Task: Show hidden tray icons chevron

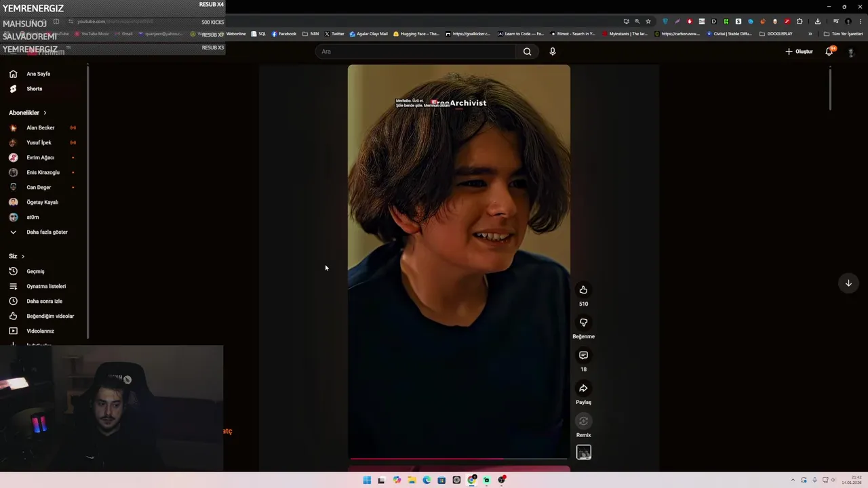Action: (x=794, y=480)
